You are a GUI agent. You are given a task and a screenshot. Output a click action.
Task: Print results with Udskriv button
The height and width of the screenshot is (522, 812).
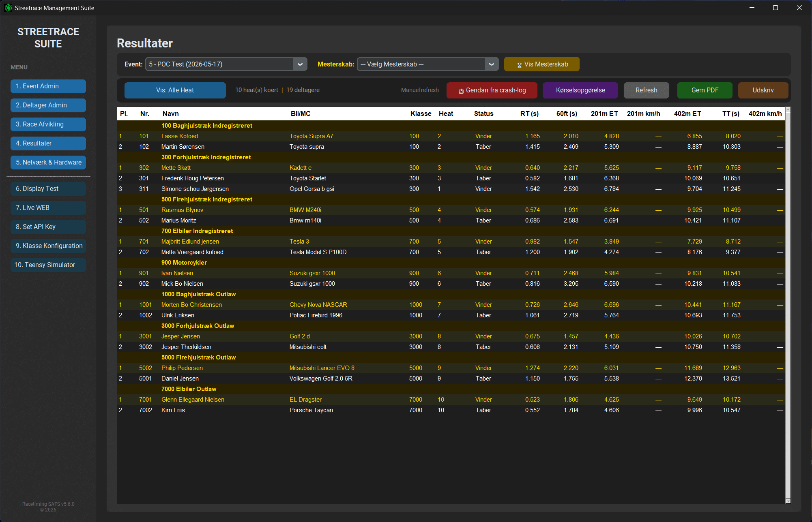point(763,90)
